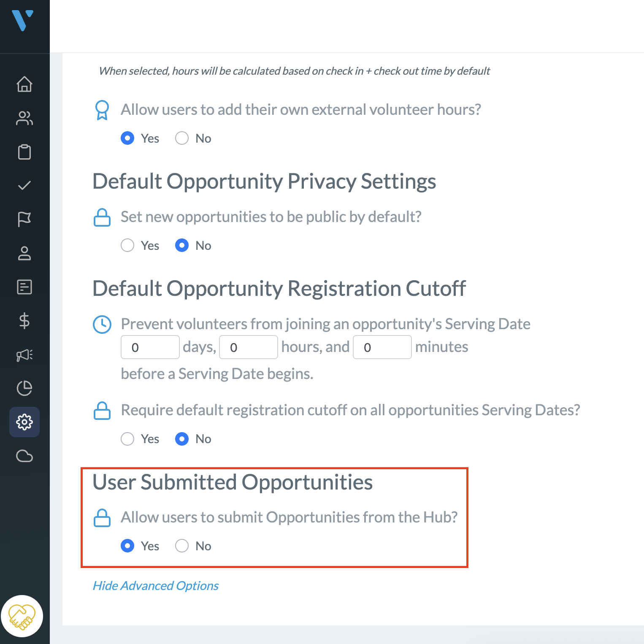Open the gear settings sidebar item
This screenshot has height=644, width=644.
point(24,422)
